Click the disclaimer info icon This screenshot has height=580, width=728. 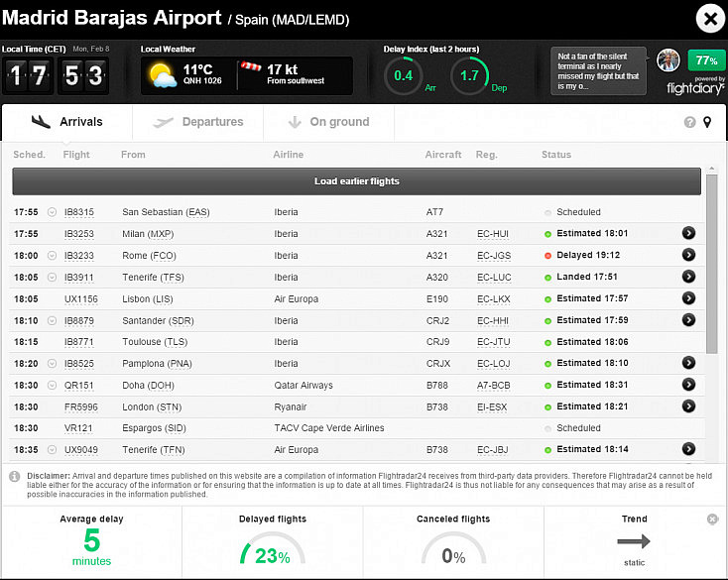(15, 477)
